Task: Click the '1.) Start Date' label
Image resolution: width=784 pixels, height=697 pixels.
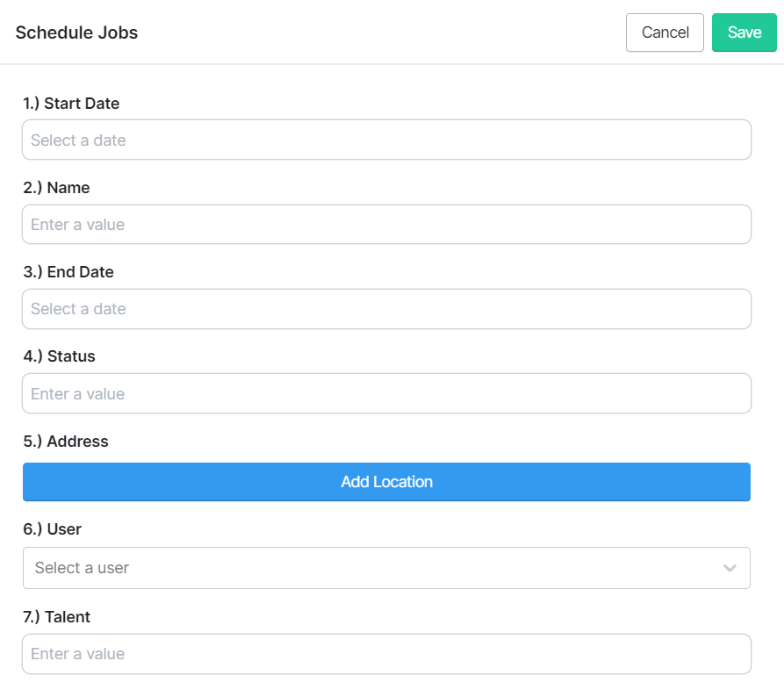Action: [x=71, y=104]
